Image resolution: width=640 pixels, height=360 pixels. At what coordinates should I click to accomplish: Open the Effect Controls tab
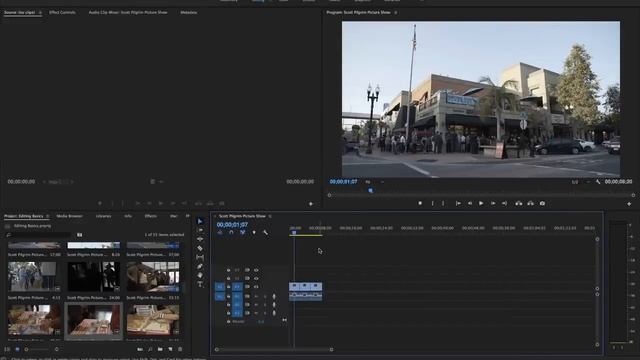[62, 13]
